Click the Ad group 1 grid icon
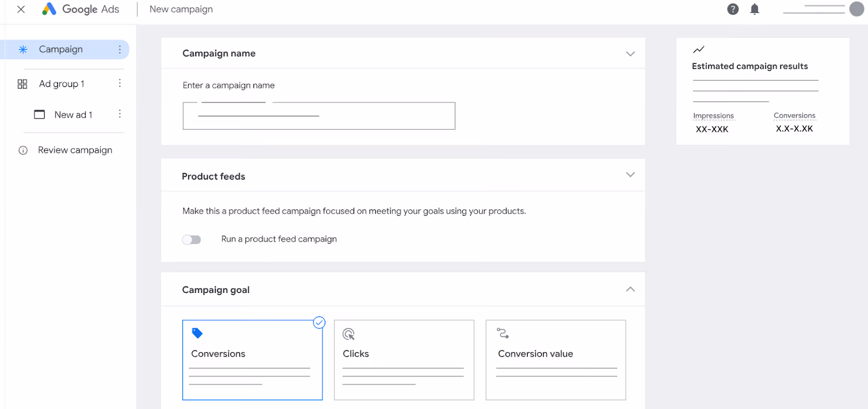 [x=22, y=84]
